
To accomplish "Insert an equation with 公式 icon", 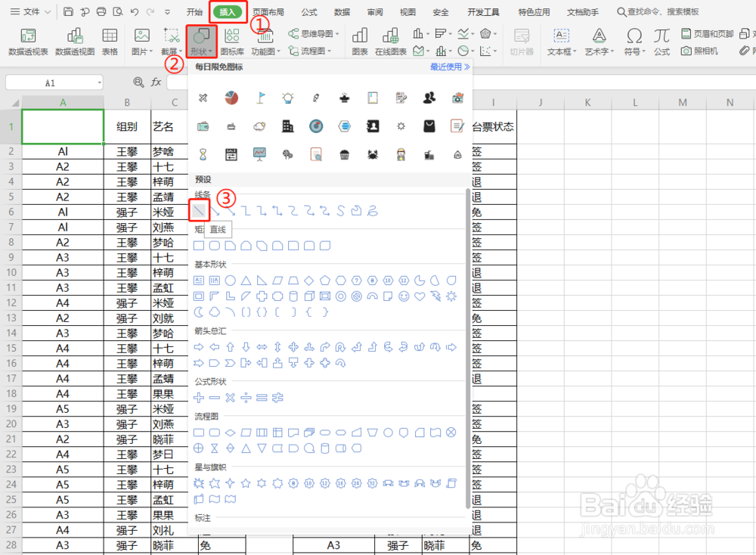I will coord(661,42).
